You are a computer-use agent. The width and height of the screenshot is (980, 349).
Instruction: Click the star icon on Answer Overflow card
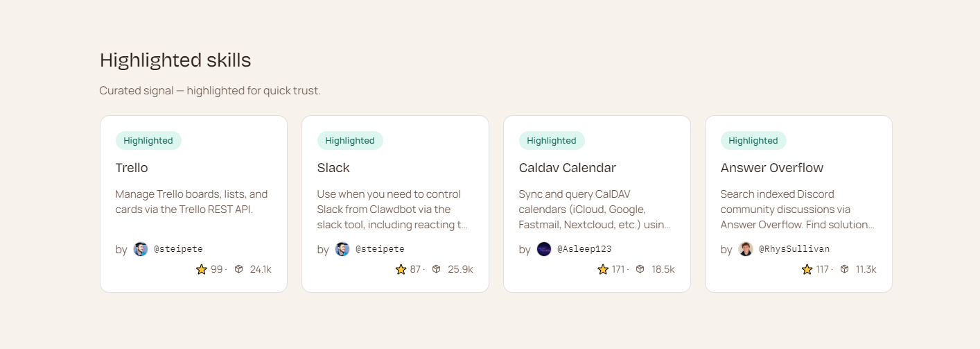(807, 269)
